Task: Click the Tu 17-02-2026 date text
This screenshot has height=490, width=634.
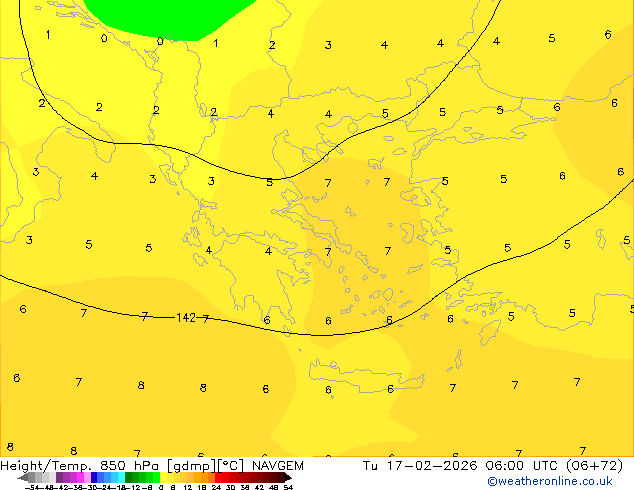Action: click(420, 466)
